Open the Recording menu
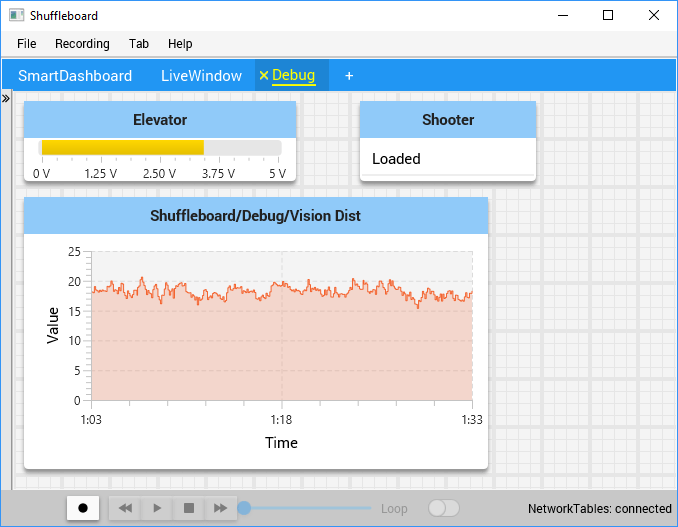The width and height of the screenshot is (678, 527). (x=82, y=44)
